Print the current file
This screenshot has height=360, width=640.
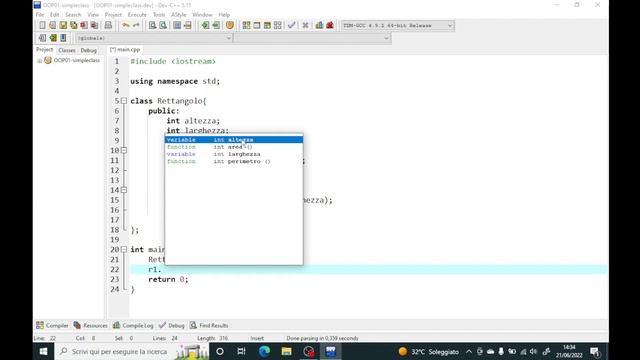coord(108,25)
